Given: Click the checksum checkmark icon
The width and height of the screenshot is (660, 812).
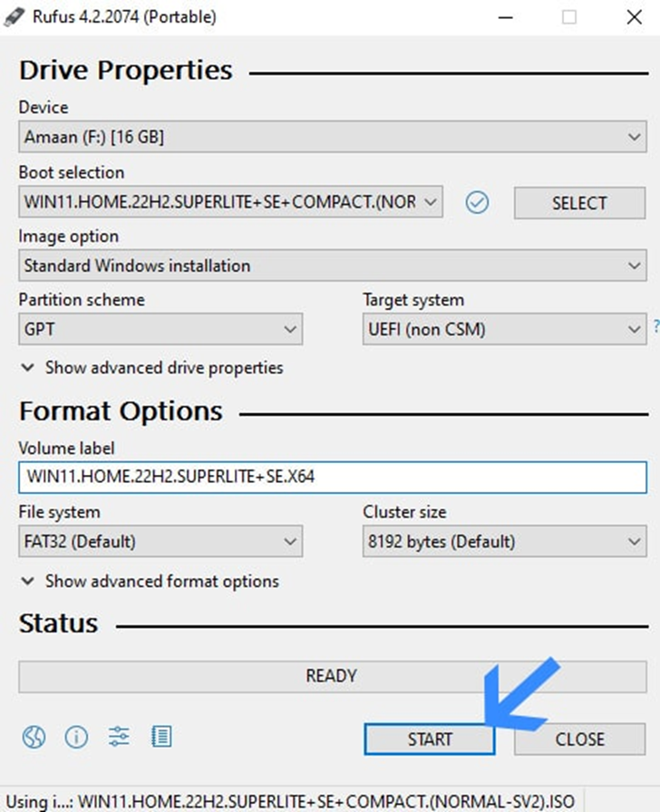Looking at the screenshot, I should tap(477, 202).
